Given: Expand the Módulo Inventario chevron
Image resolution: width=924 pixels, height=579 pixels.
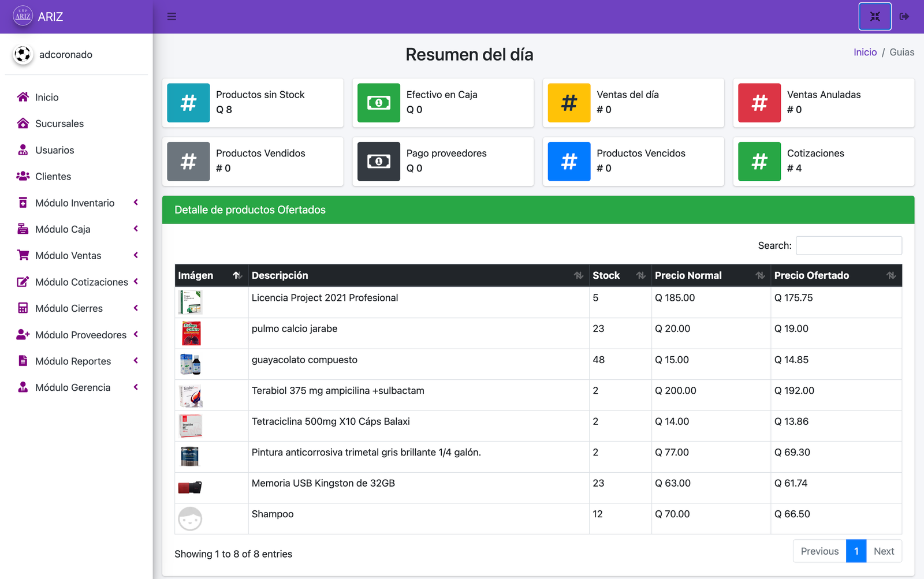Looking at the screenshot, I should point(136,203).
